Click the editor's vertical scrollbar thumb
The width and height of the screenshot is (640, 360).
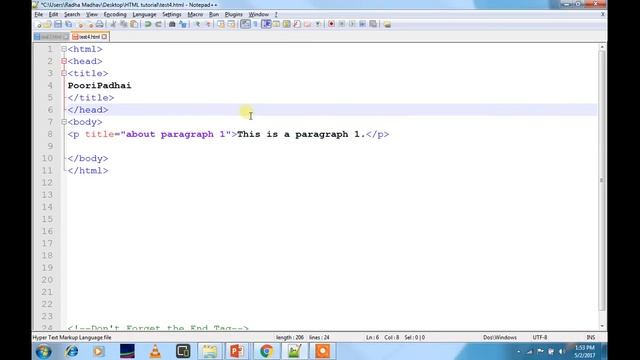[602, 180]
